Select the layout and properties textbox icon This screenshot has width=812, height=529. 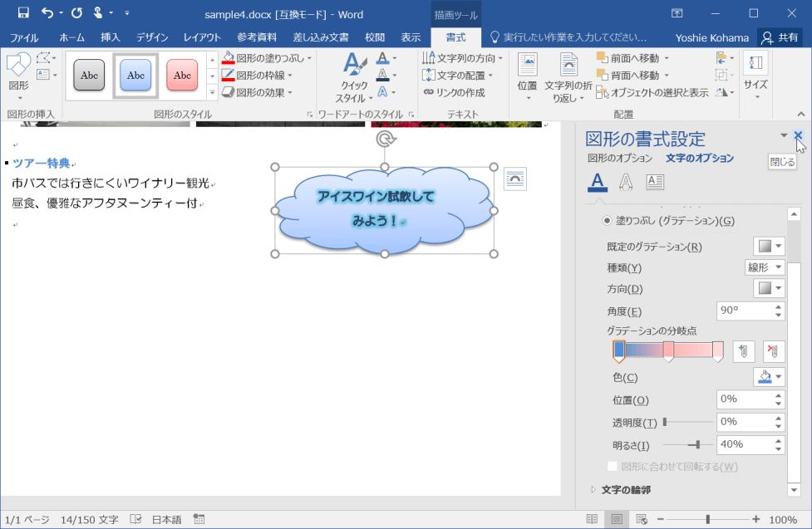click(655, 182)
